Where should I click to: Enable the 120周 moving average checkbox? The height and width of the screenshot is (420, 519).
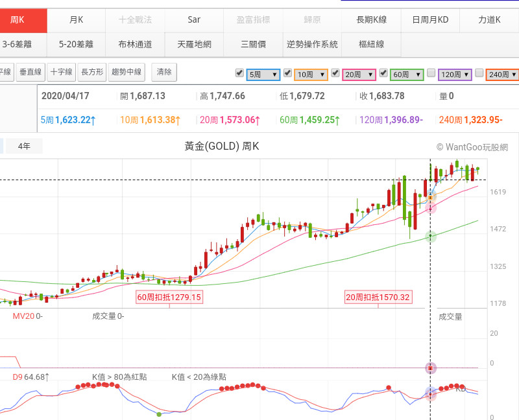point(431,73)
